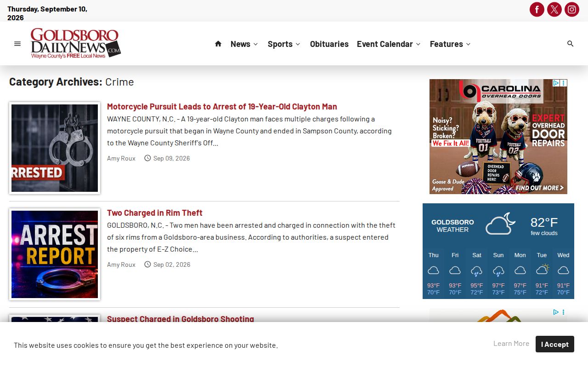588x368 pixels.
Task: Expand the Sports dropdown menu
Action: point(284,44)
